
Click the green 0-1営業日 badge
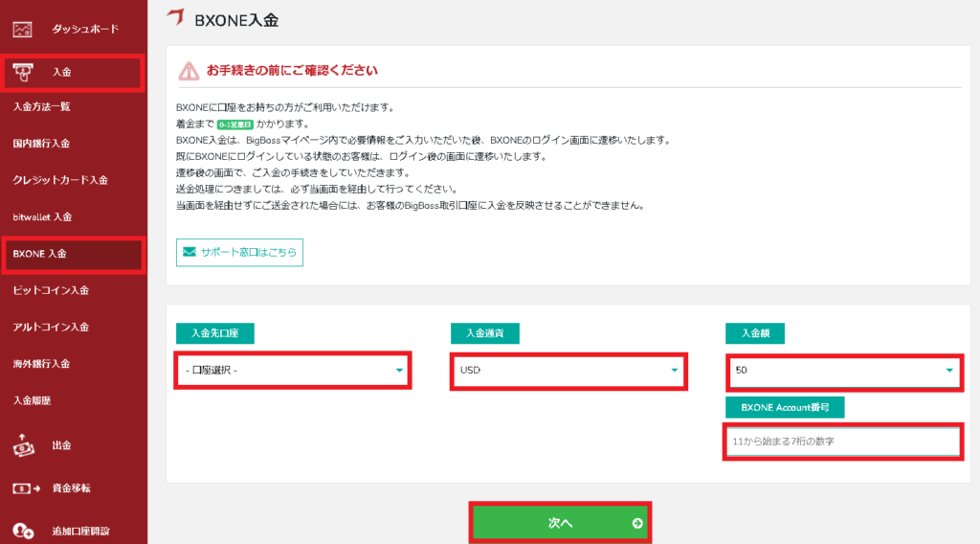[235, 125]
